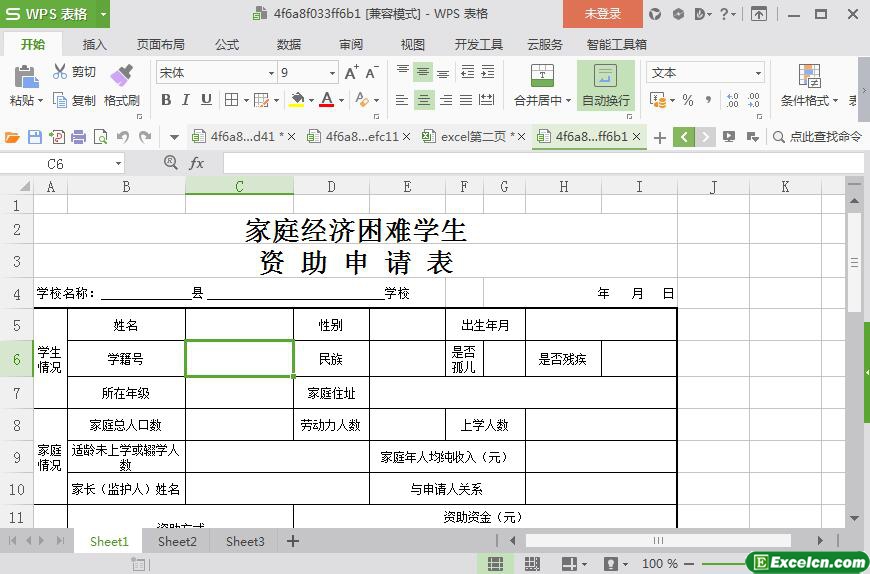
Task: Expand the font size dropdown
Action: tap(332, 73)
